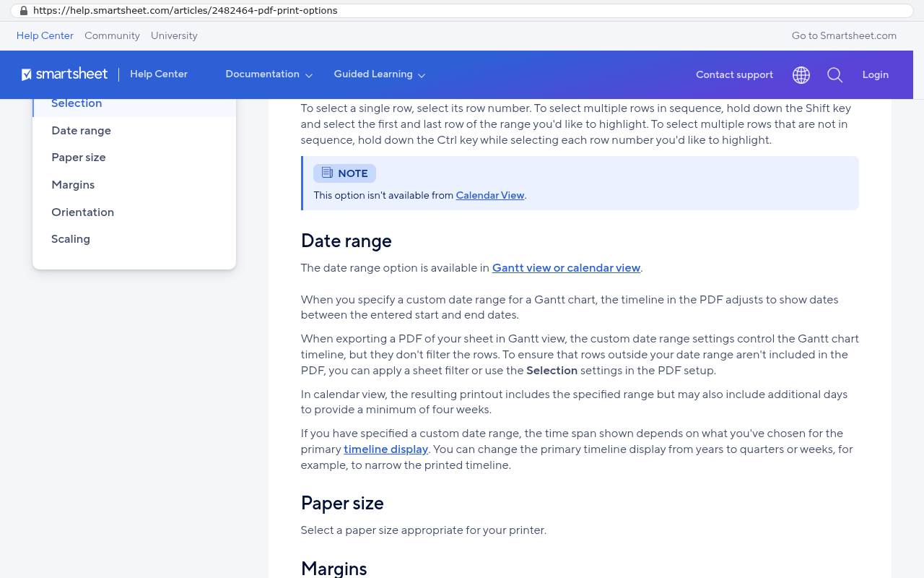Open the language globe selector
The image size is (924, 578).
[x=801, y=75]
